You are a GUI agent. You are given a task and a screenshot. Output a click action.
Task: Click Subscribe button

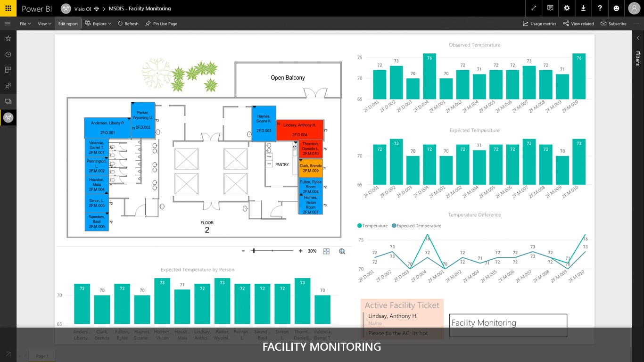(x=613, y=24)
